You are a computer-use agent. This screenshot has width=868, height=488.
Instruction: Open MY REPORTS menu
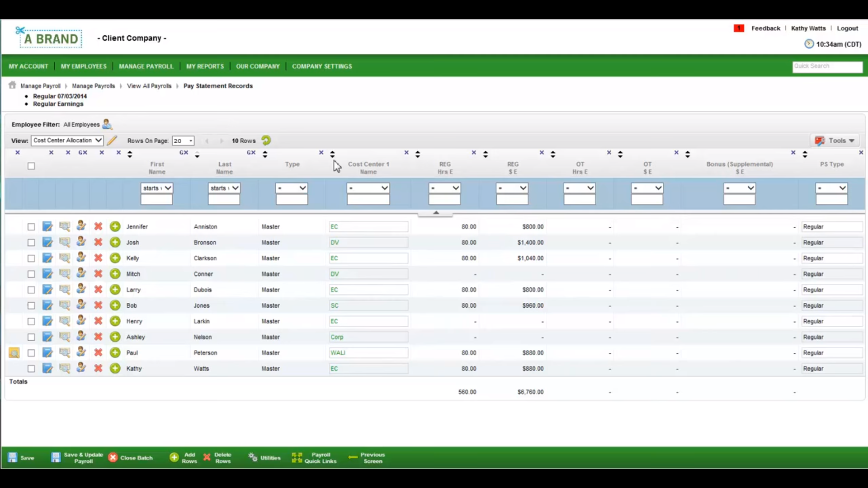pos(205,66)
